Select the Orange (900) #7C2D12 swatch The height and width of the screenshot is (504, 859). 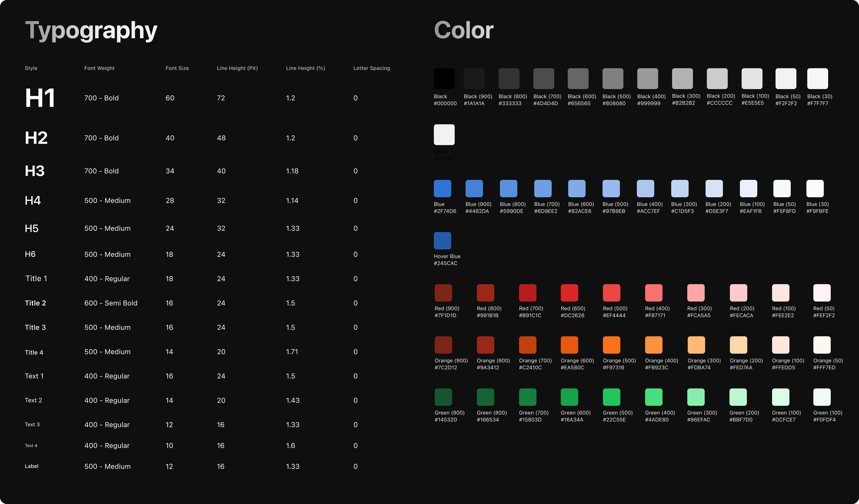click(x=443, y=345)
